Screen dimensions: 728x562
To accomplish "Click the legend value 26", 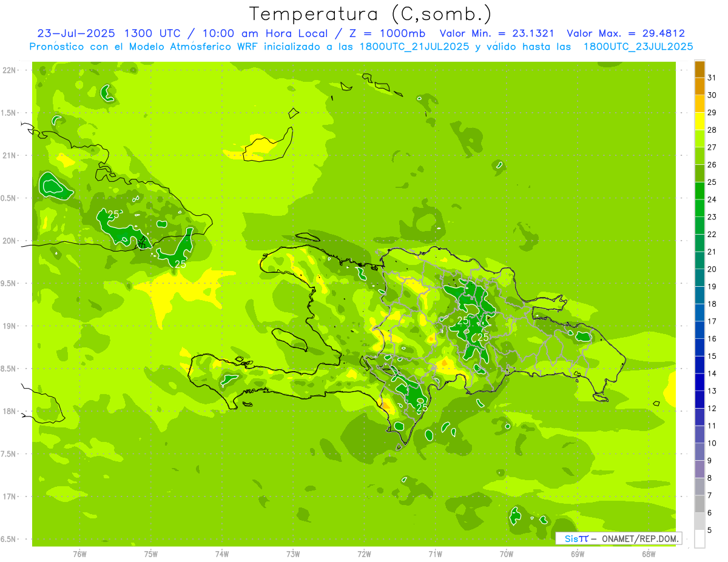I will coord(712,165).
